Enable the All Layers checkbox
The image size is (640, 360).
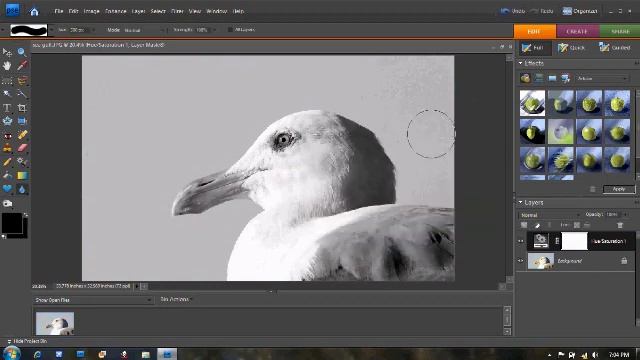tap(230, 29)
